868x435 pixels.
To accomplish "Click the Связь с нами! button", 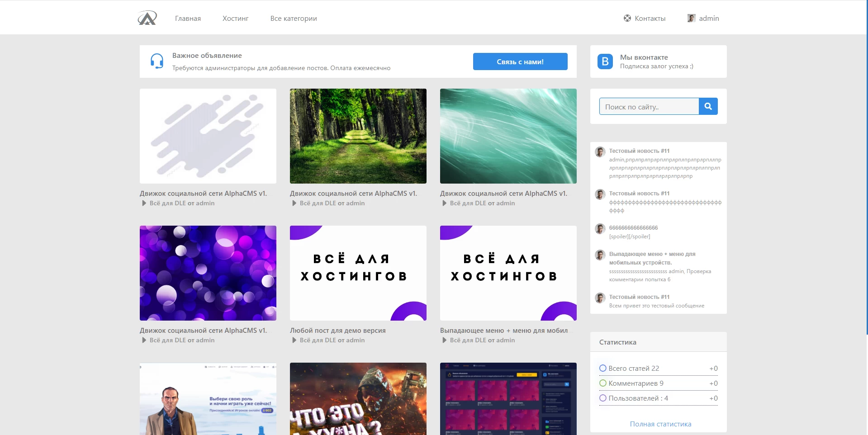I will (x=520, y=61).
